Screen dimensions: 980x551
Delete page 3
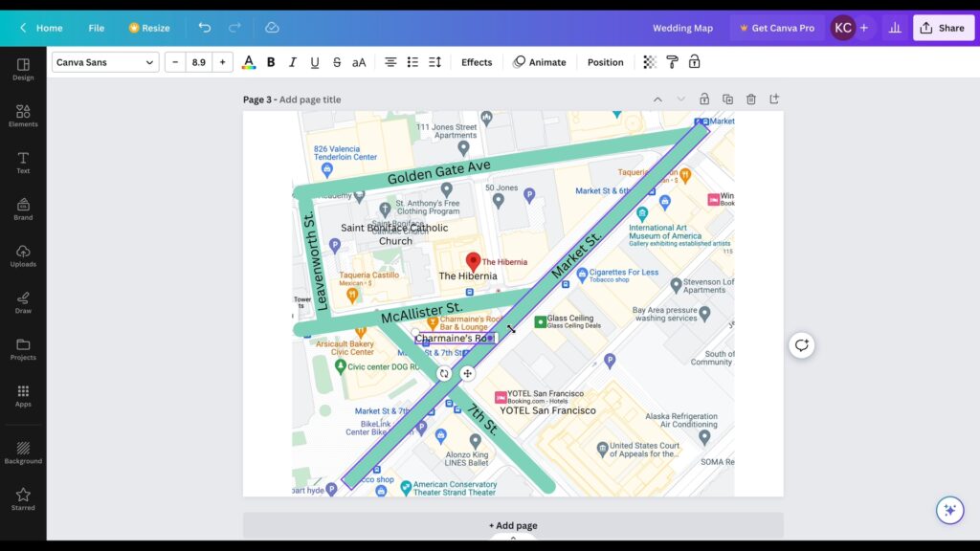[x=751, y=99]
